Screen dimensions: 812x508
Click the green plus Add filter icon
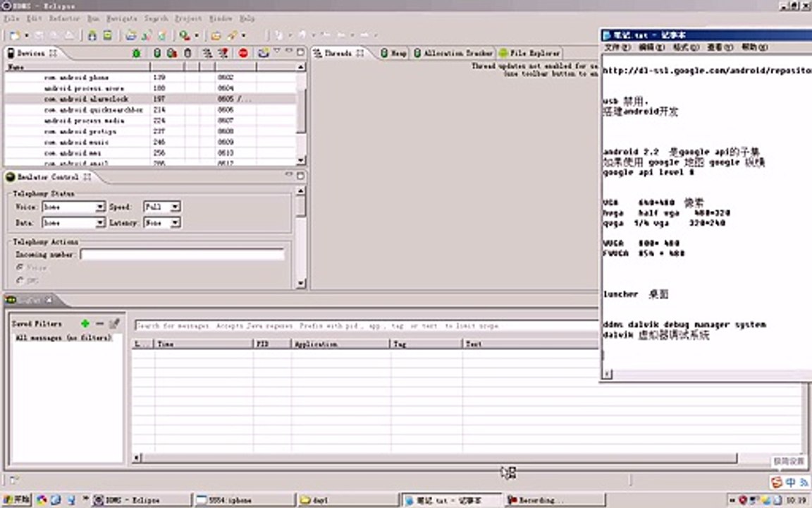85,323
